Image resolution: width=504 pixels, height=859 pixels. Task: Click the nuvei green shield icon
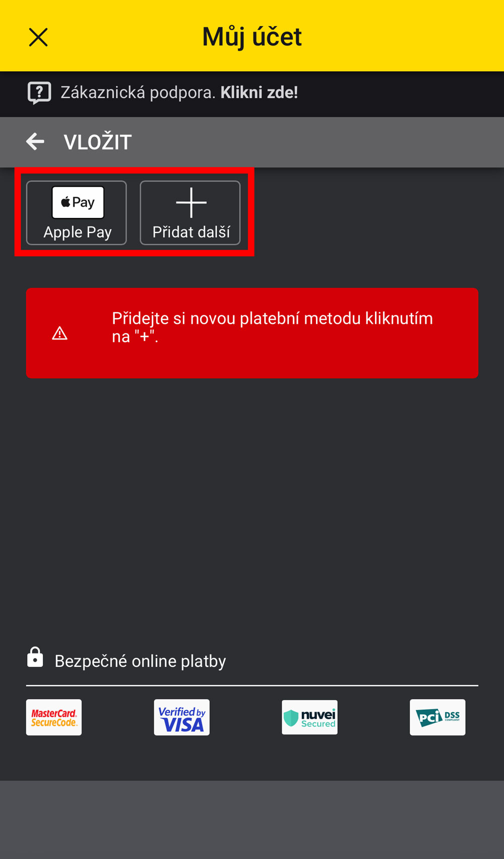point(291,718)
